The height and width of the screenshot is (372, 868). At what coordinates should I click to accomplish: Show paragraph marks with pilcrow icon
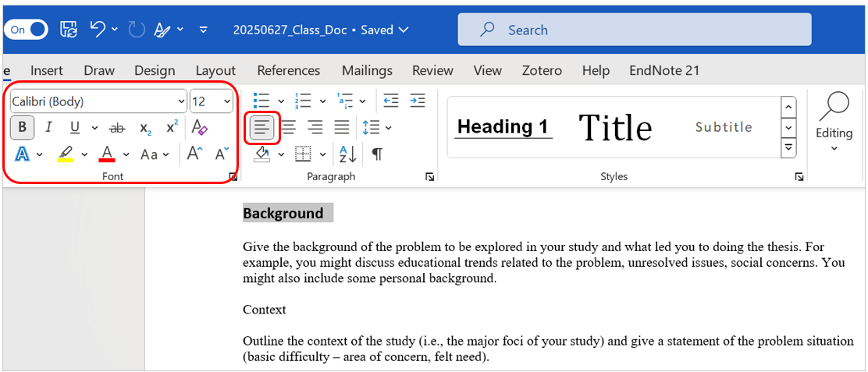pos(377,154)
